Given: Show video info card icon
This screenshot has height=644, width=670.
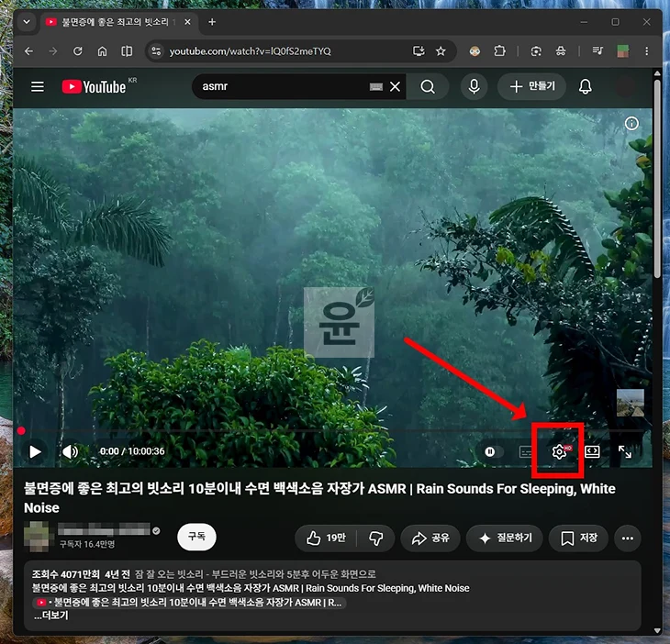Looking at the screenshot, I should 631,124.
